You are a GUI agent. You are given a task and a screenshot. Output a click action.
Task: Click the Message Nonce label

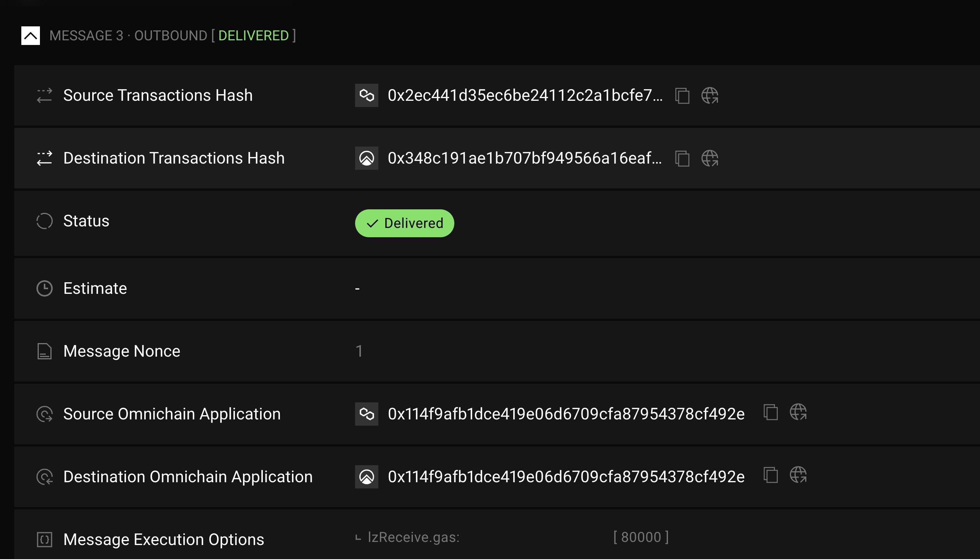(x=122, y=351)
